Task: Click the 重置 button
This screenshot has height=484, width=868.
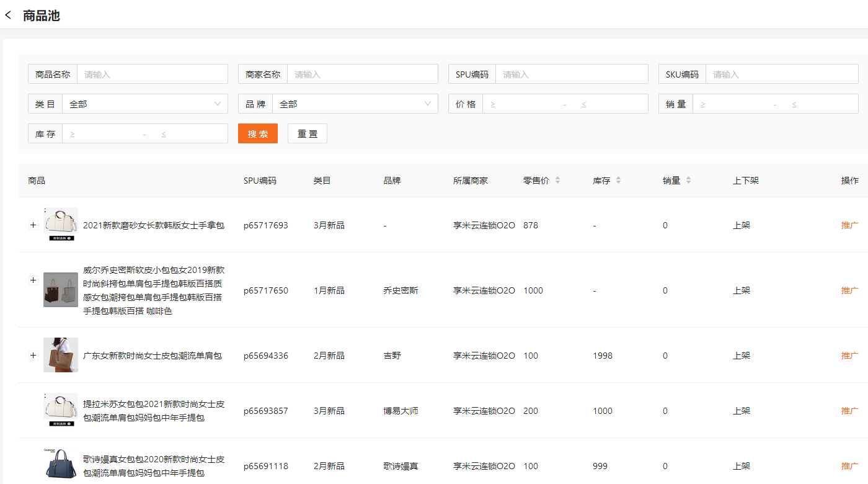Action: (x=307, y=134)
